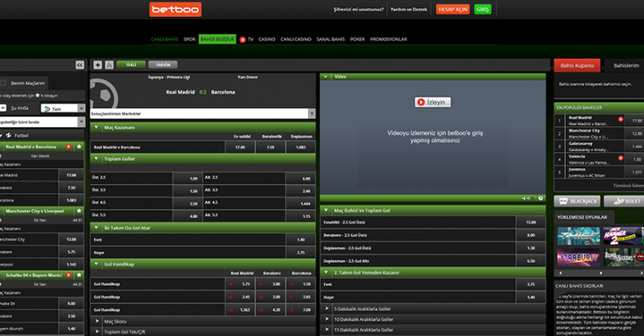Screen dimensions: 644x336
Task: Open the POKER menu item
Action: pyautogui.click(x=357, y=39)
